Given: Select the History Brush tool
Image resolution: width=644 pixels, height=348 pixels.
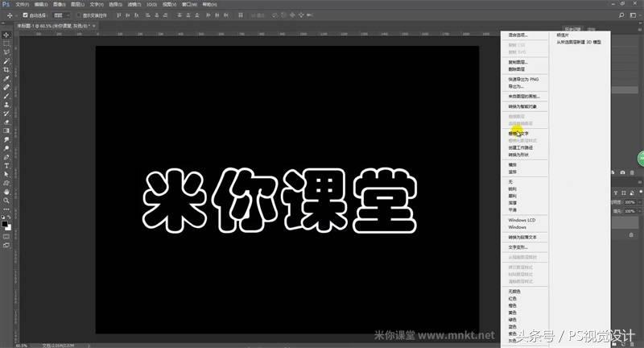Looking at the screenshot, I should tap(6, 113).
